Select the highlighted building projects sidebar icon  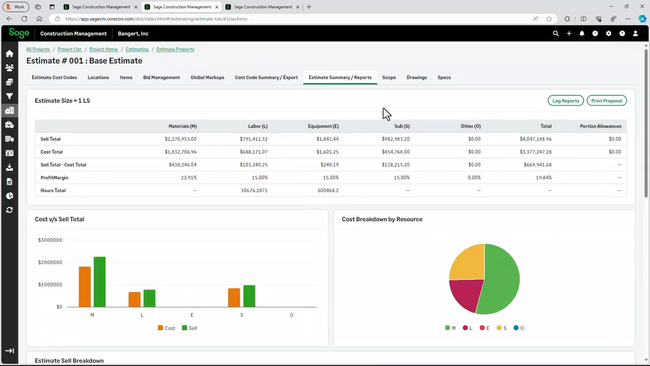[x=9, y=110]
